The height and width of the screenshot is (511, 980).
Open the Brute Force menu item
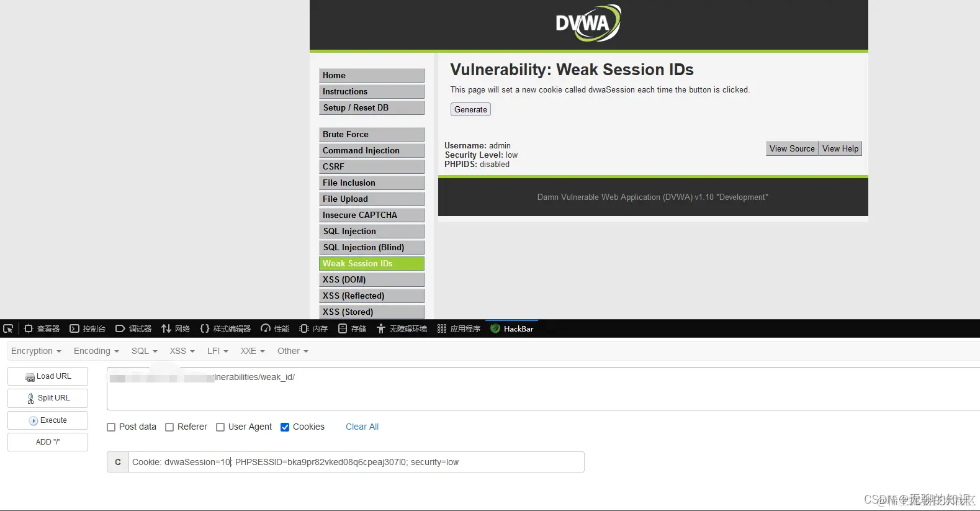tap(372, 134)
